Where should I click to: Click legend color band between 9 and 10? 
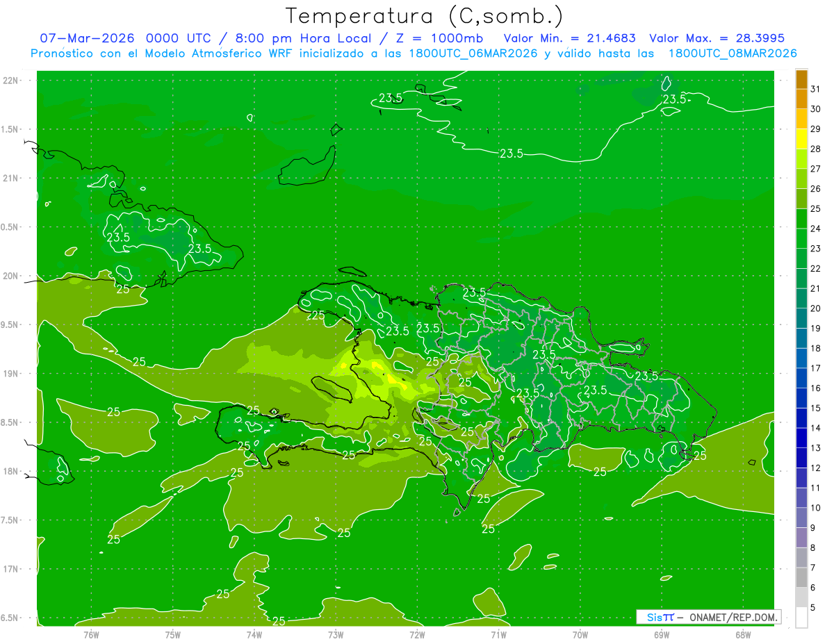801,518
